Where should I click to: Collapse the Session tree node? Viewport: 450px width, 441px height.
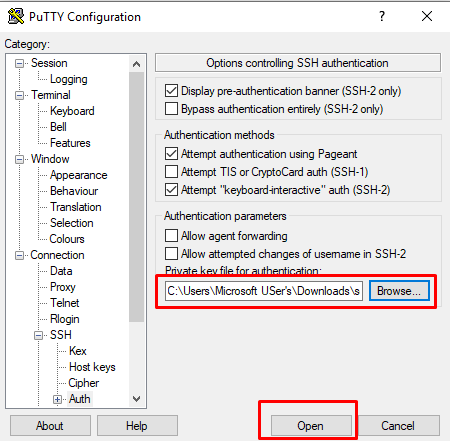click(x=20, y=63)
